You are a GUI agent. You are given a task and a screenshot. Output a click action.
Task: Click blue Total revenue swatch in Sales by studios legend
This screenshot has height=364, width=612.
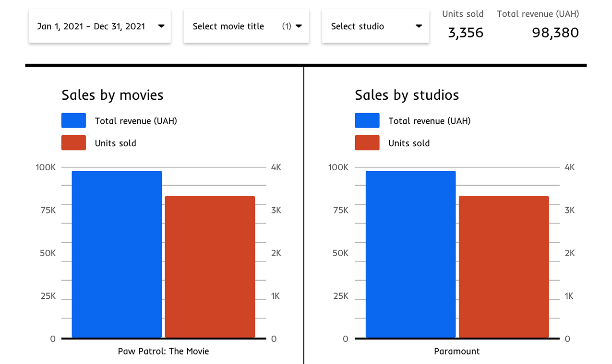[367, 120]
